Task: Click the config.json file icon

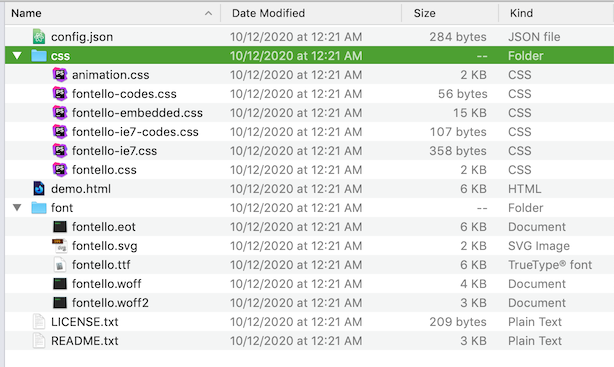Action: tap(39, 36)
